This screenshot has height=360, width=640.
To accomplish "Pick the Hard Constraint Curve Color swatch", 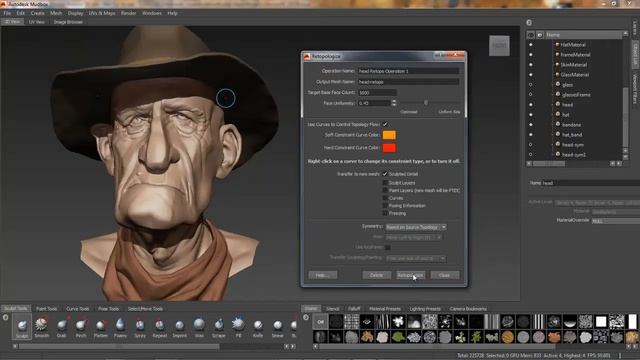I will coord(389,148).
